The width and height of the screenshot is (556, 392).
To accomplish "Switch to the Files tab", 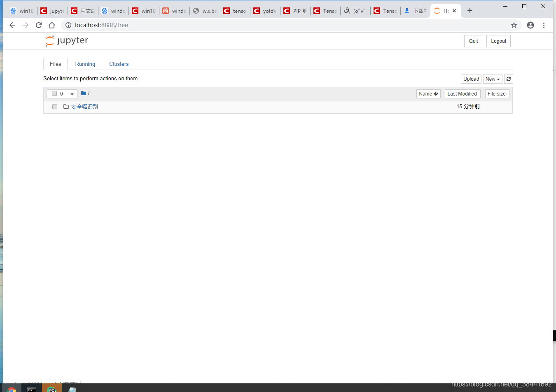I will coord(55,64).
